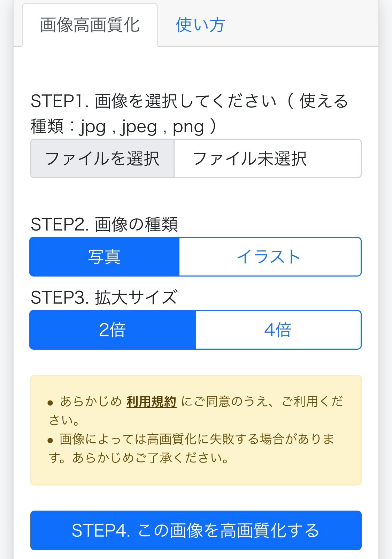The height and width of the screenshot is (559, 392).
Task: Click STEP4. この画像を高画質化する button
Action: point(196,530)
